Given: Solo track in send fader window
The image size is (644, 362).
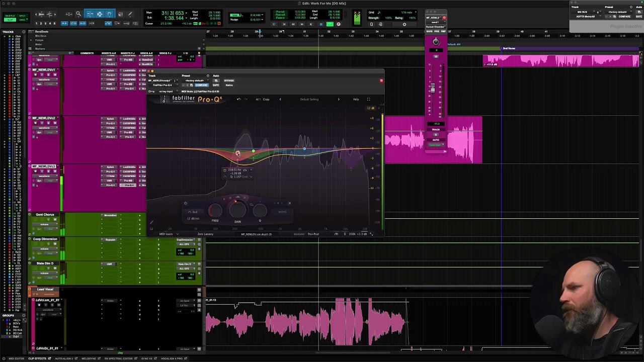Looking at the screenshot, I should coord(436,135).
